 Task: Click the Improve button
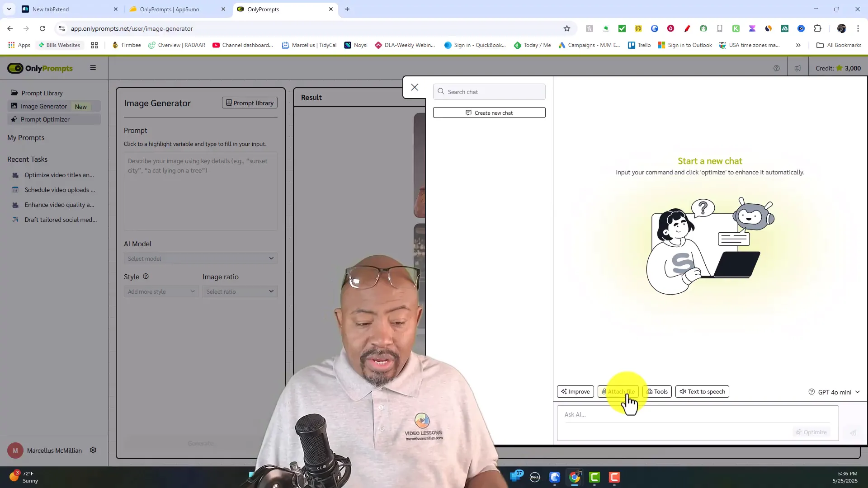click(575, 391)
